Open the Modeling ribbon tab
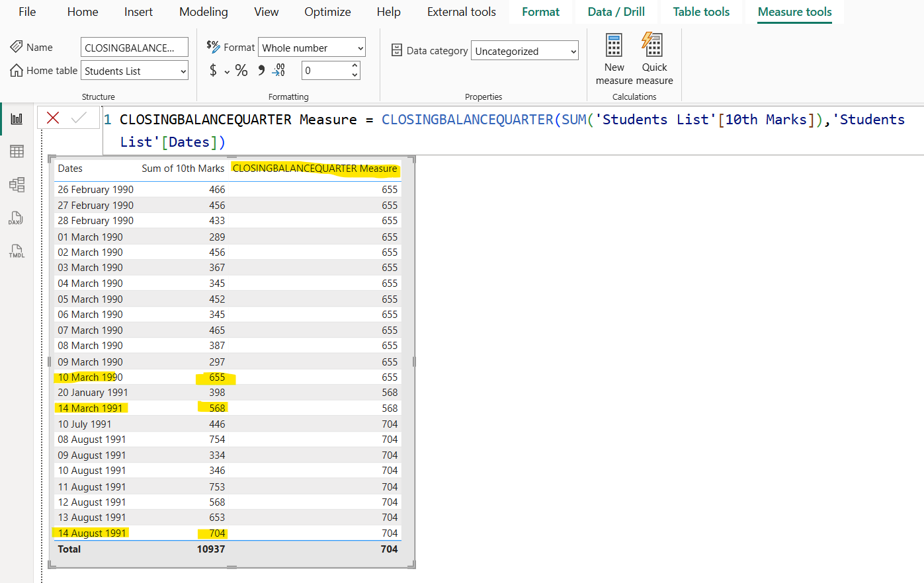The height and width of the screenshot is (583, 924). point(203,11)
